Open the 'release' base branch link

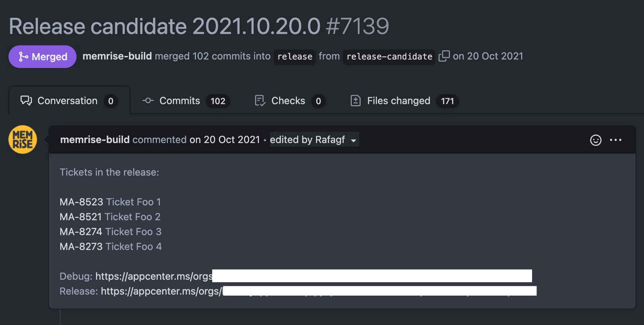(295, 56)
